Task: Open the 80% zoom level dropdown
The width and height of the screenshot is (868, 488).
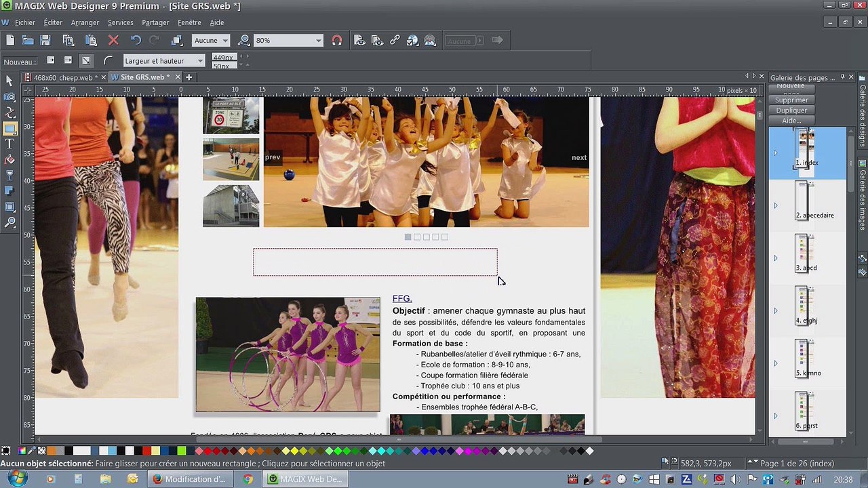Action: click(288, 41)
